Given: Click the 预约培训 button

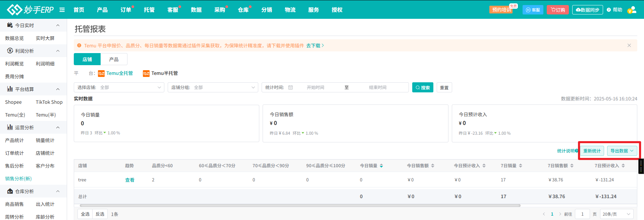Looking at the screenshot, I should (501, 10).
